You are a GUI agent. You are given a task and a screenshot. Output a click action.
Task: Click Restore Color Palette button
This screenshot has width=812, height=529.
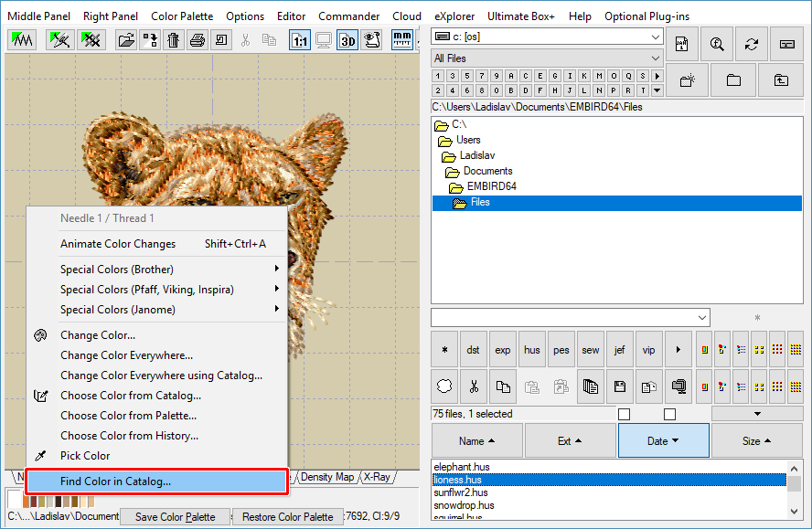click(x=288, y=517)
